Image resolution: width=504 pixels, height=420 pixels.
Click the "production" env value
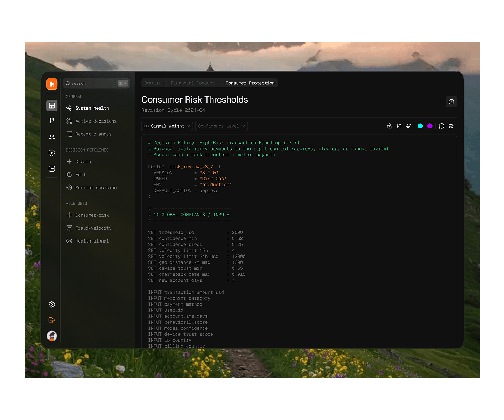(216, 184)
